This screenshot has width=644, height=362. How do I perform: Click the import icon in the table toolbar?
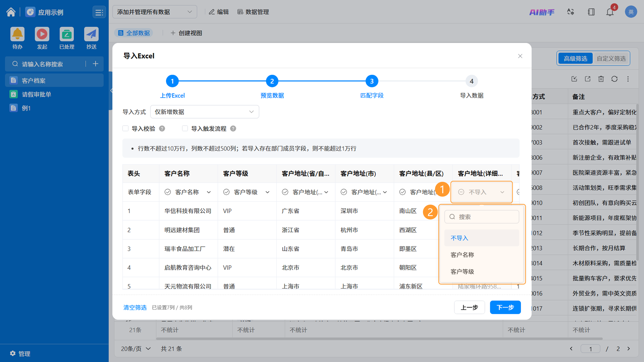pyautogui.click(x=574, y=79)
